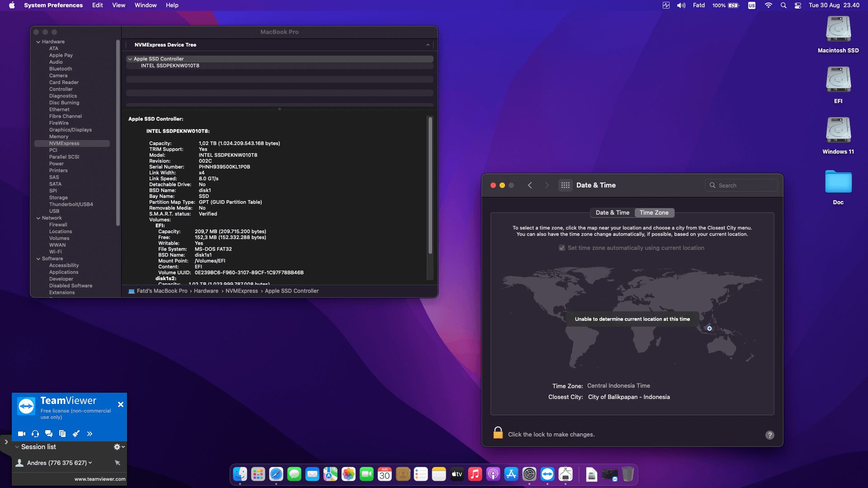The image size is (868, 488).
Task: Show more TeamViewer functions double-arrow
Action: click(90, 434)
